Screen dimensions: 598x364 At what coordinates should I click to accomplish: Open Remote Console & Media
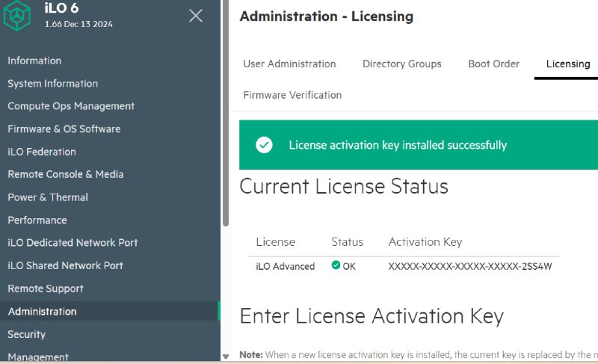pyautogui.click(x=66, y=174)
